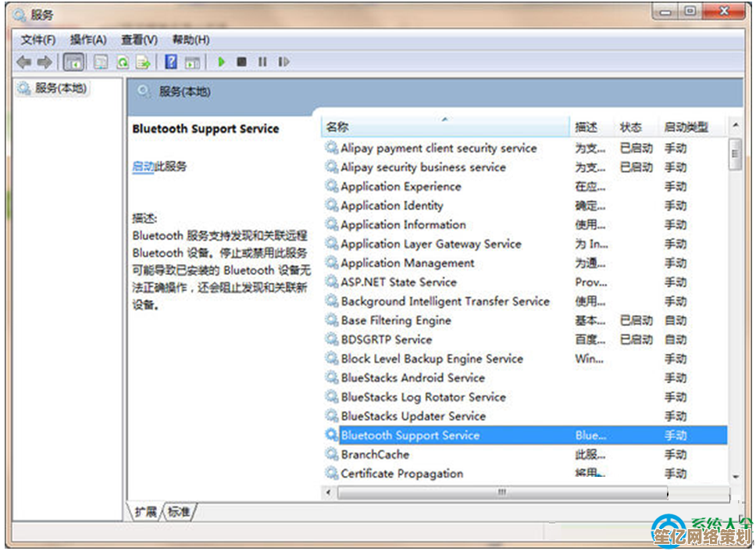Image resolution: width=756 pixels, height=551 pixels.
Task: Click the 启动 link to start service
Action: pos(143,166)
